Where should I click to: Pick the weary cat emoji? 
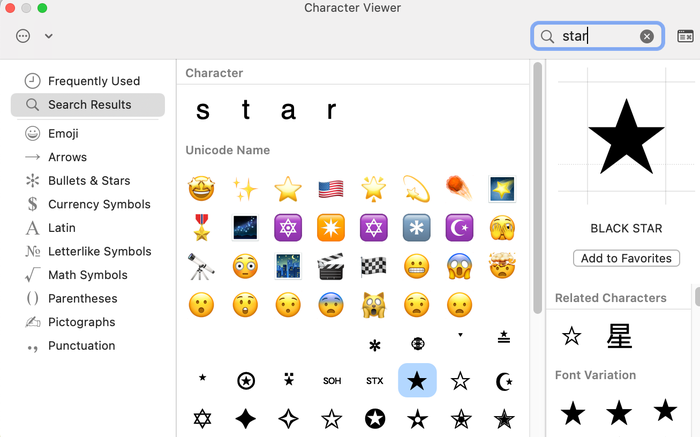(374, 305)
